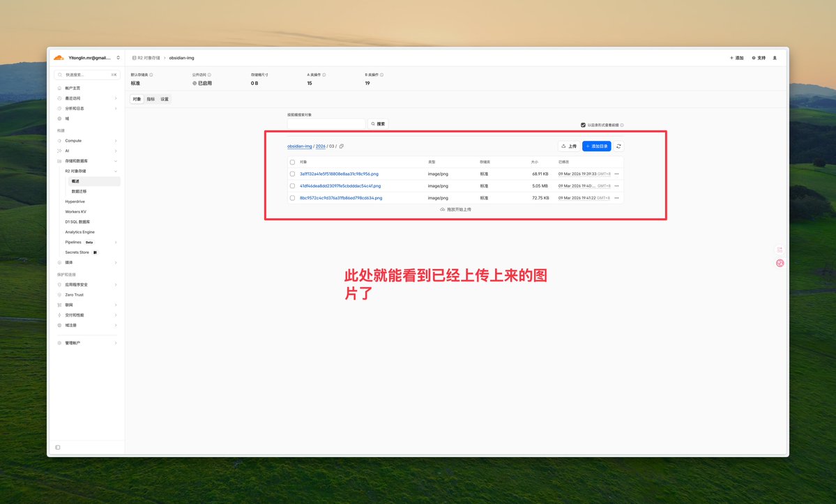Collapse the 存储和数据库 section chevron

click(116, 161)
